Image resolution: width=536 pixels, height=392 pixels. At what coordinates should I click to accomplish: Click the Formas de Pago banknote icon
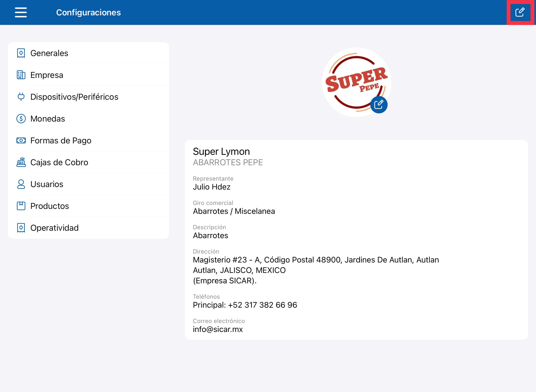[x=21, y=140]
